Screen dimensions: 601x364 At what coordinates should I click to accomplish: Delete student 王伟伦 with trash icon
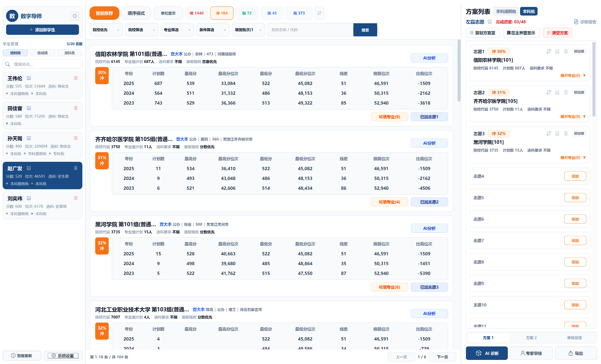coord(76,78)
